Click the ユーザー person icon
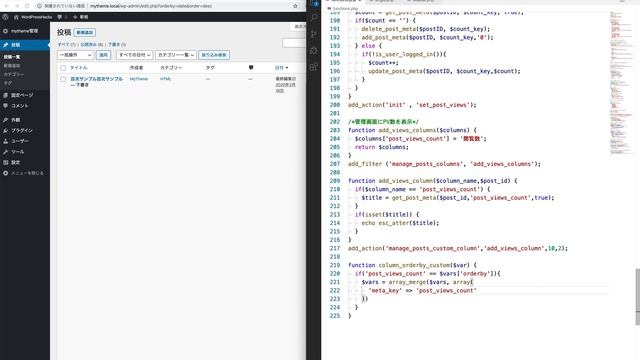The height and width of the screenshot is (360, 640). (x=5, y=141)
